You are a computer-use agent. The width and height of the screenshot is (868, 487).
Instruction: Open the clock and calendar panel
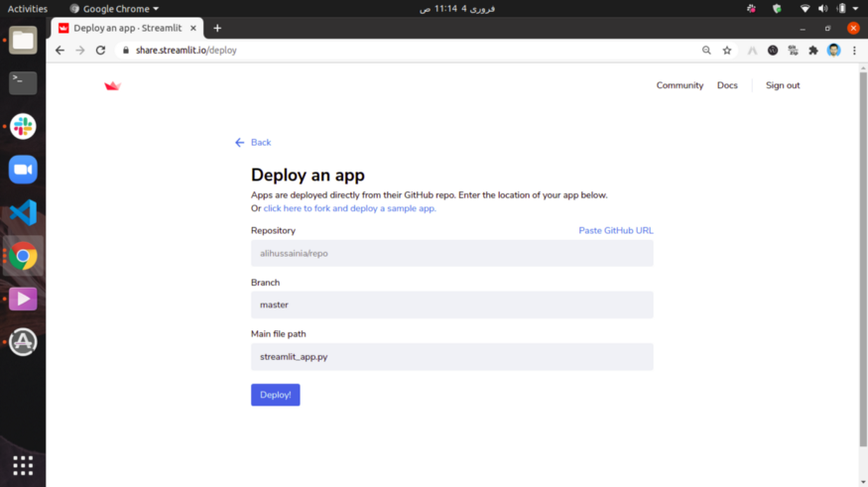click(x=457, y=9)
